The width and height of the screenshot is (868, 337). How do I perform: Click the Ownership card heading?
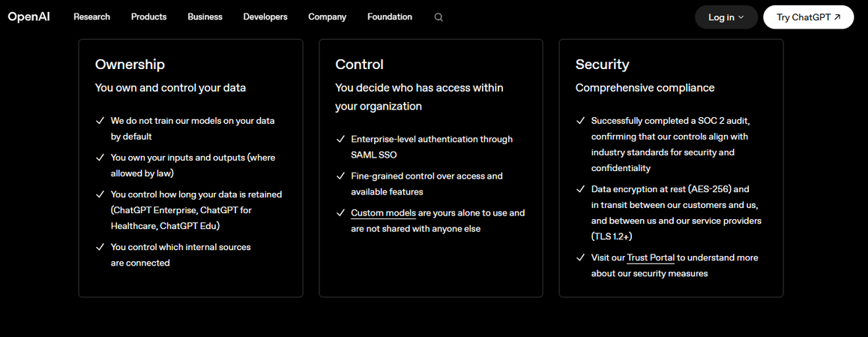click(x=130, y=65)
